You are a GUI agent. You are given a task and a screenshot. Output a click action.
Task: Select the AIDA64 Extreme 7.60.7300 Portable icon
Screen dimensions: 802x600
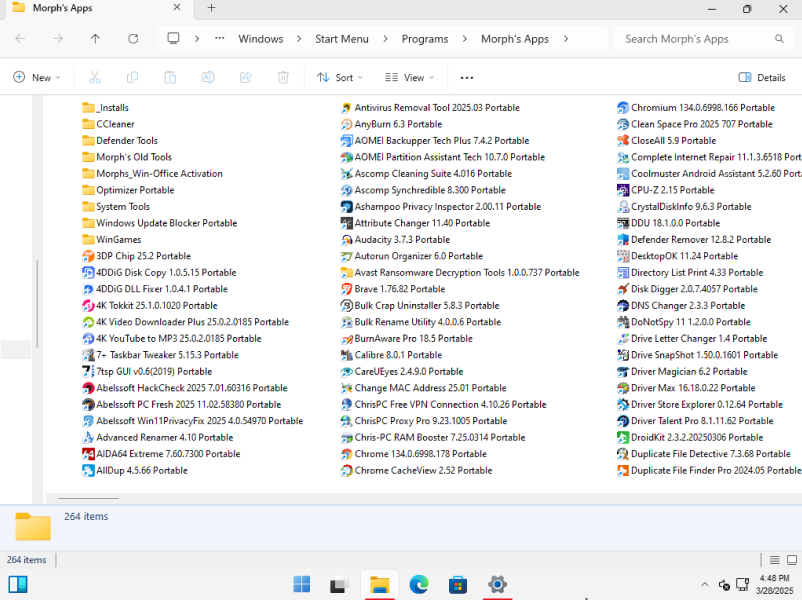[x=88, y=454]
